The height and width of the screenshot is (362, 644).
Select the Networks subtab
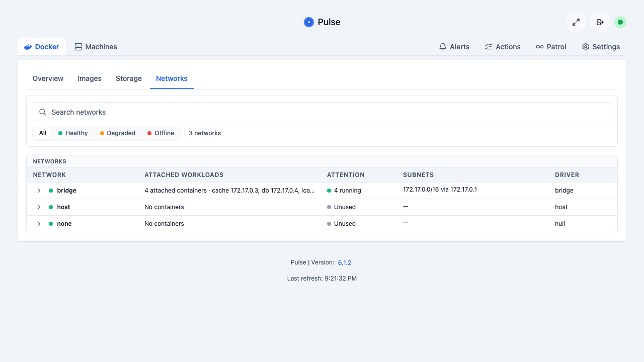pyautogui.click(x=172, y=78)
